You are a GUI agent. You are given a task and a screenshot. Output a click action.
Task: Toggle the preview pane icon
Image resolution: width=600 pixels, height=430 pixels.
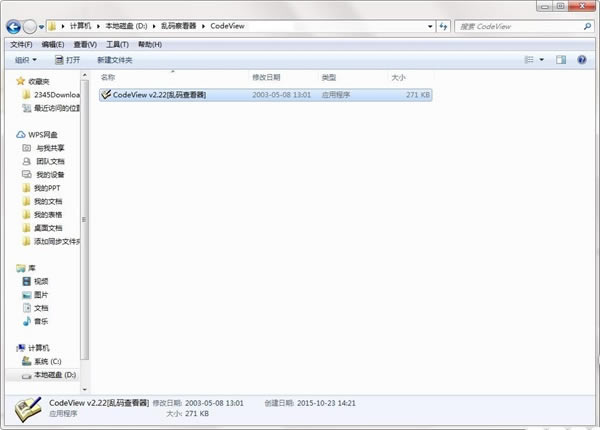pyautogui.click(x=561, y=60)
